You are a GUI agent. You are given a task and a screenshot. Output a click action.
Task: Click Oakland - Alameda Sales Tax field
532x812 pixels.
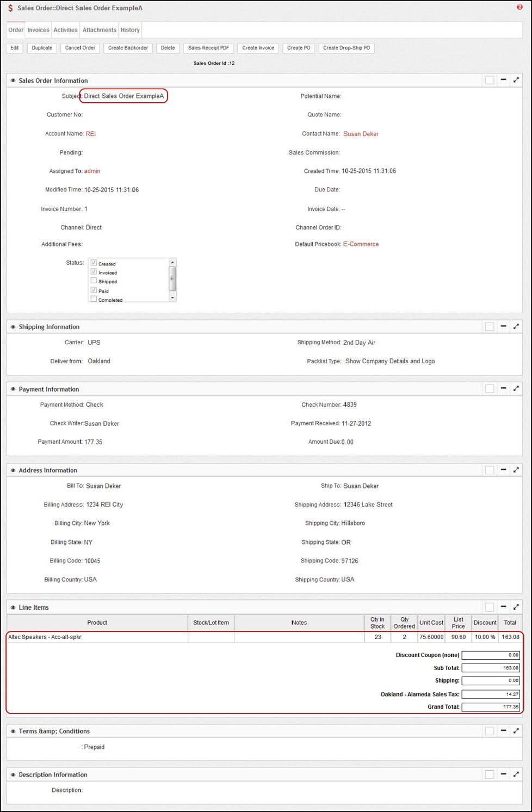491,694
